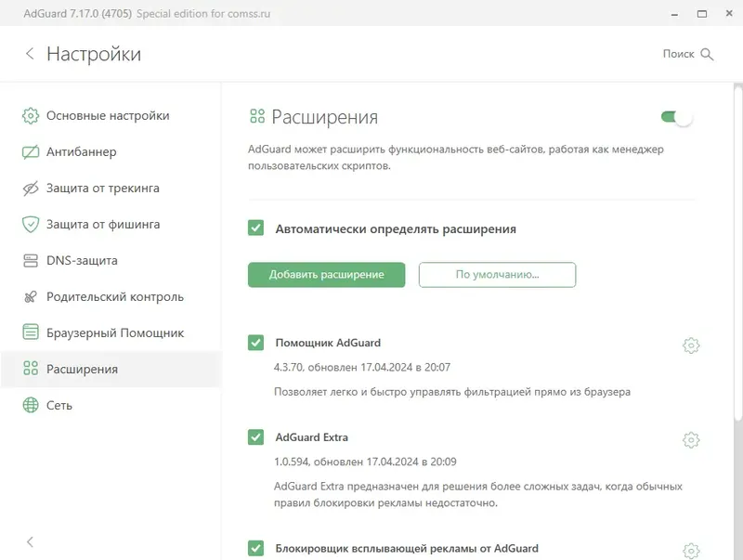743x560 pixels.
Task: Disable the AdGuard Extra checkbox
Action: 256,436
